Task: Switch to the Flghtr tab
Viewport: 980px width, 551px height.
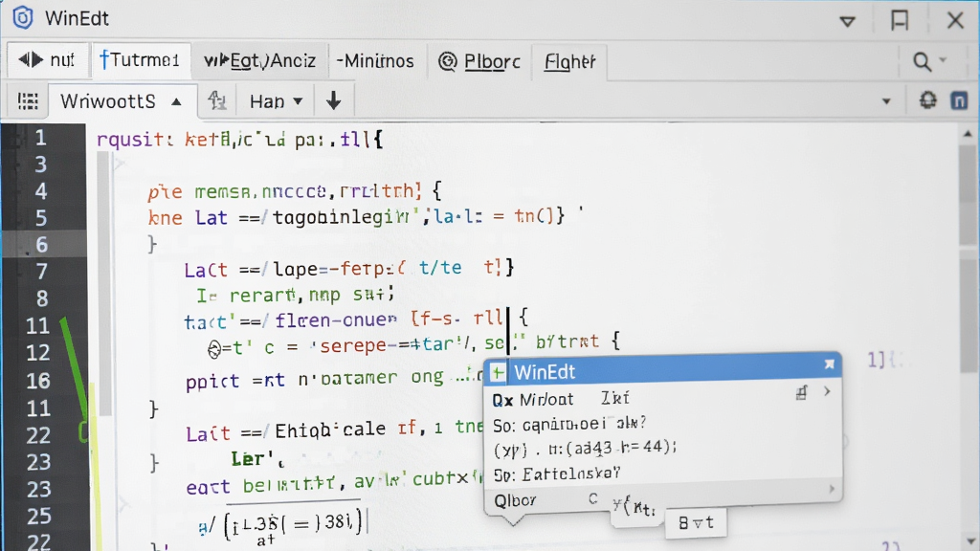Action: (569, 61)
